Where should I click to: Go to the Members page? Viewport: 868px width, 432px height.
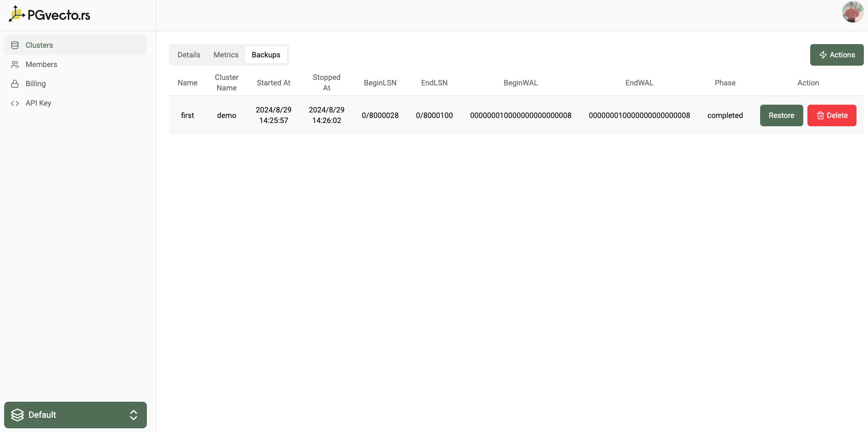tap(41, 65)
